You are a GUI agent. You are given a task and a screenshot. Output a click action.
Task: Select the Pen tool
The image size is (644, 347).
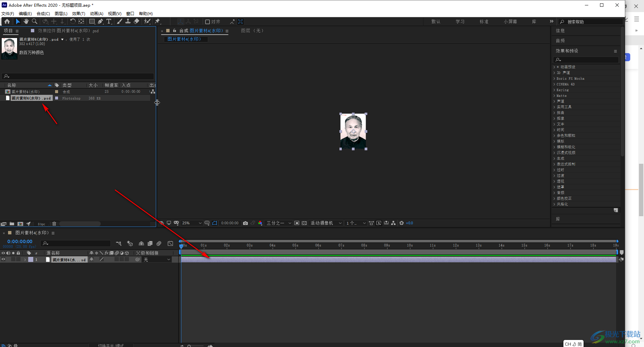[100, 22]
